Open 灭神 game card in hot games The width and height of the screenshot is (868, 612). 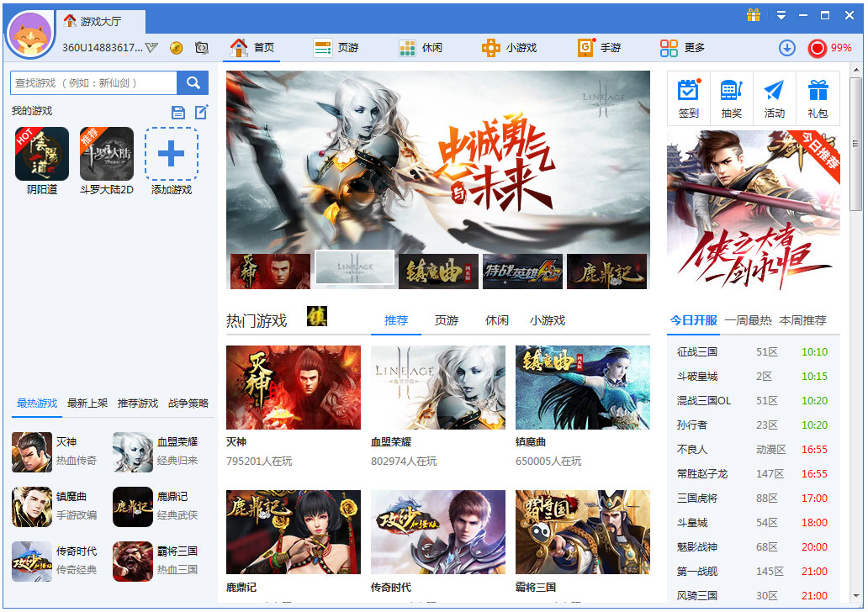point(294,388)
